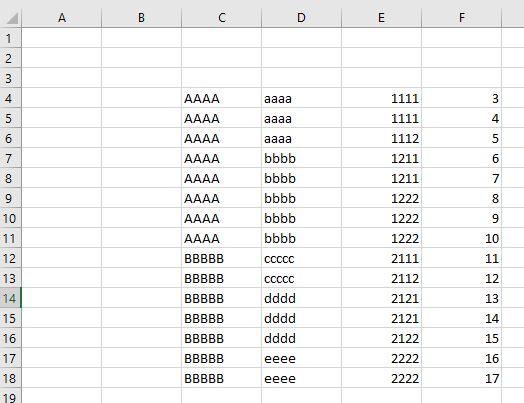Select row 14 header
The image size is (524, 403).
10,298
